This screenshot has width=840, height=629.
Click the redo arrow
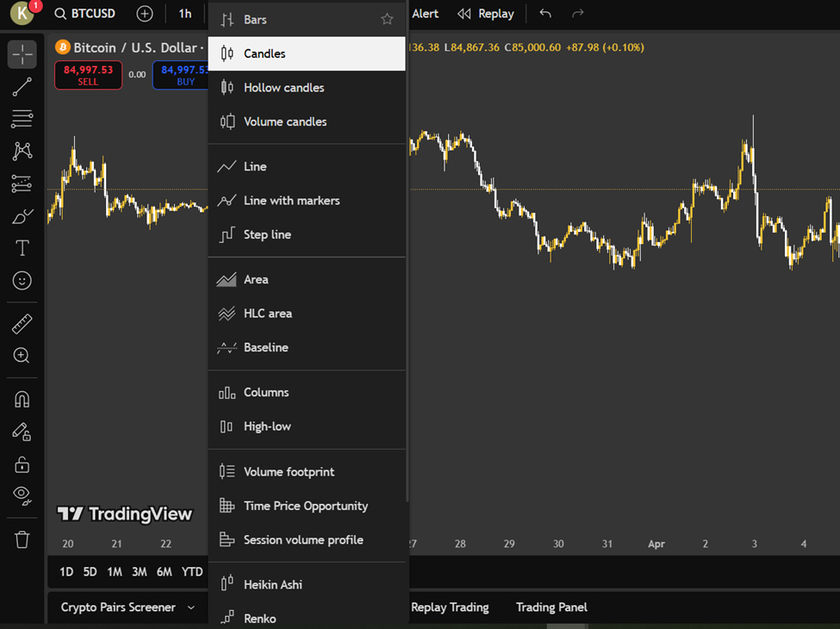(x=577, y=14)
